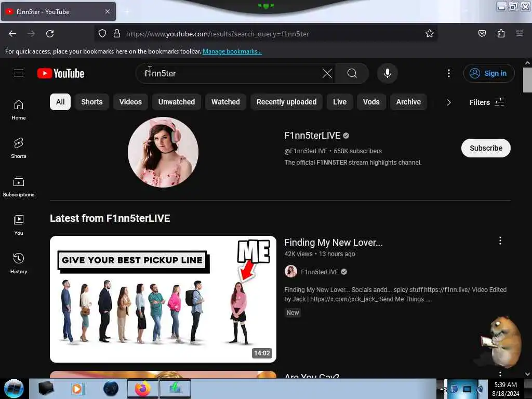Open History in the sidebar
The image size is (532, 399).
[19, 263]
